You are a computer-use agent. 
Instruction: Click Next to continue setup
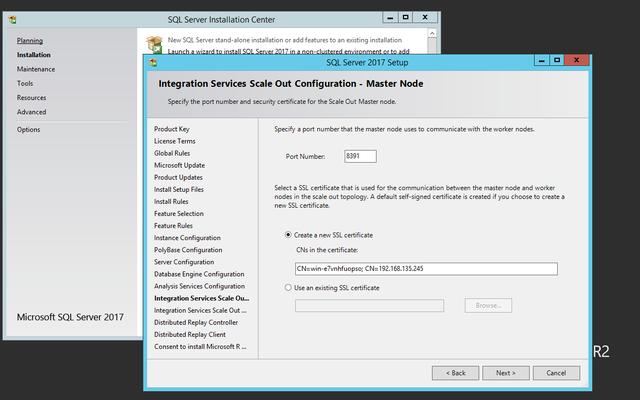[x=506, y=373]
